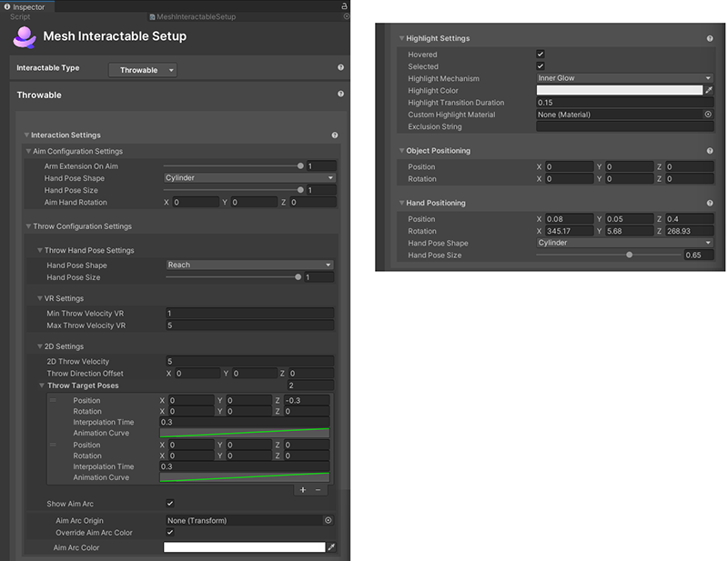728x561 pixels.
Task: Toggle Override Aim Arc Color checkbox
Action: [170, 532]
